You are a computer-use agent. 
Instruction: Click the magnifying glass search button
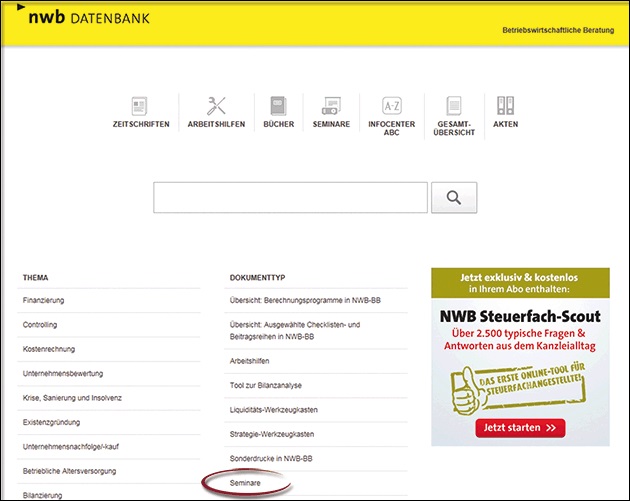(x=453, y=198)
